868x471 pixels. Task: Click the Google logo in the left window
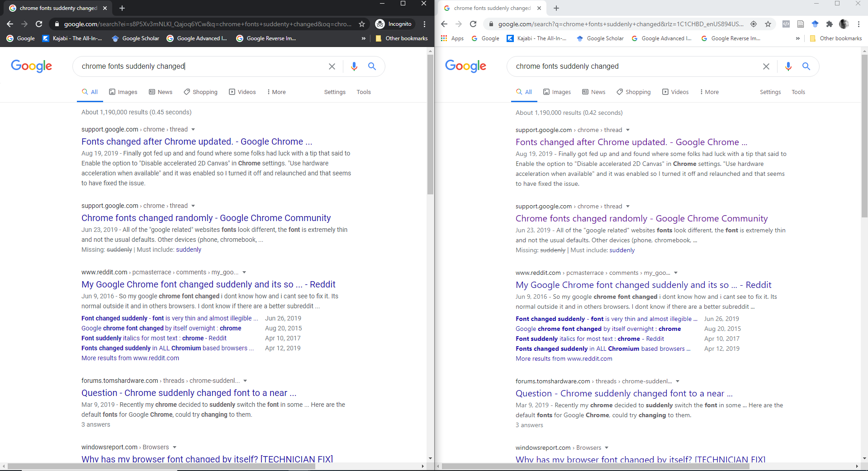31,66
